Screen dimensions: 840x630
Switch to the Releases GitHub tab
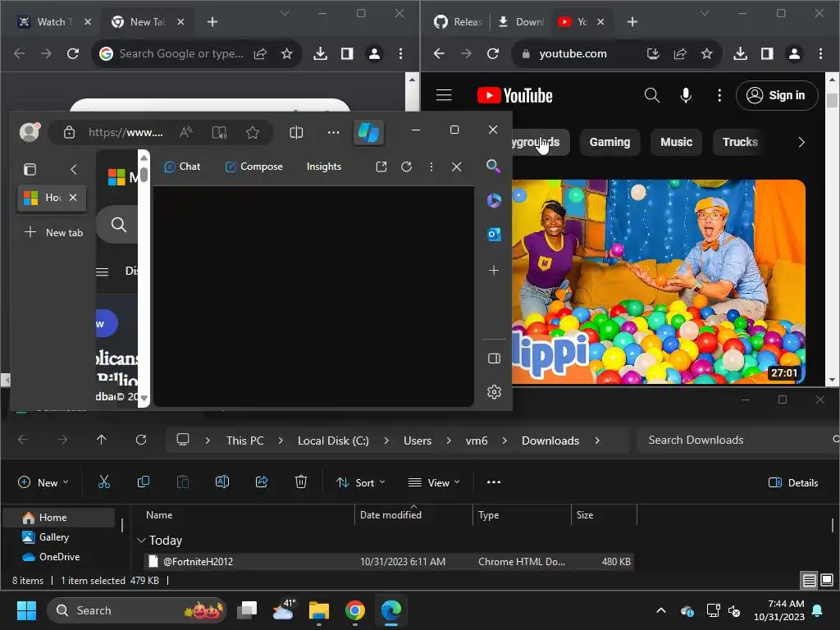click(x=458, y=22)
